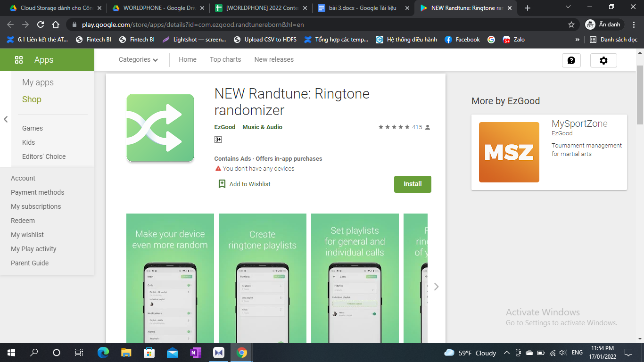This screenshot has height=362, width=644.
Task: Open Redeem in the sidebar
Action: click(x=23, y=221)
